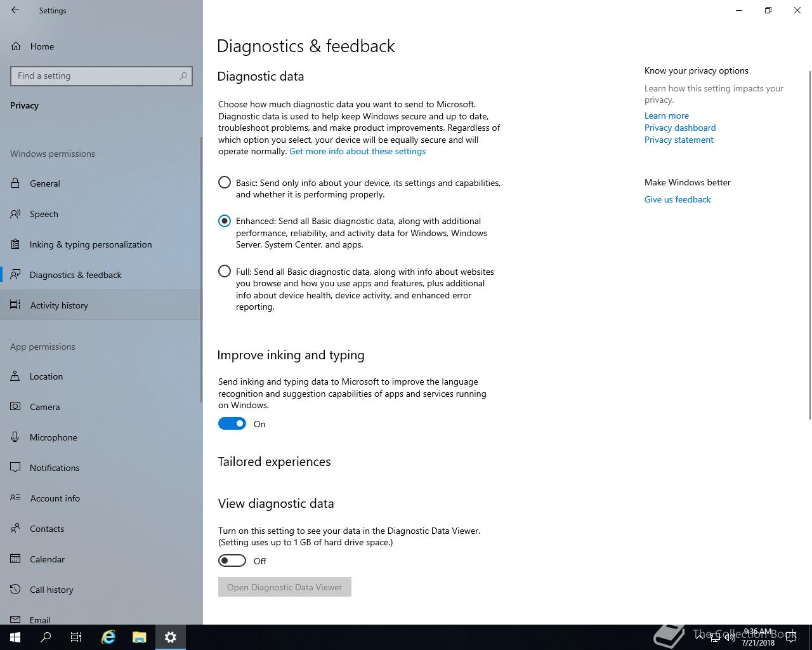Select the General lock icon
Image resolution: width=812 pixels, height=650 pixels.
click(16, 183)
